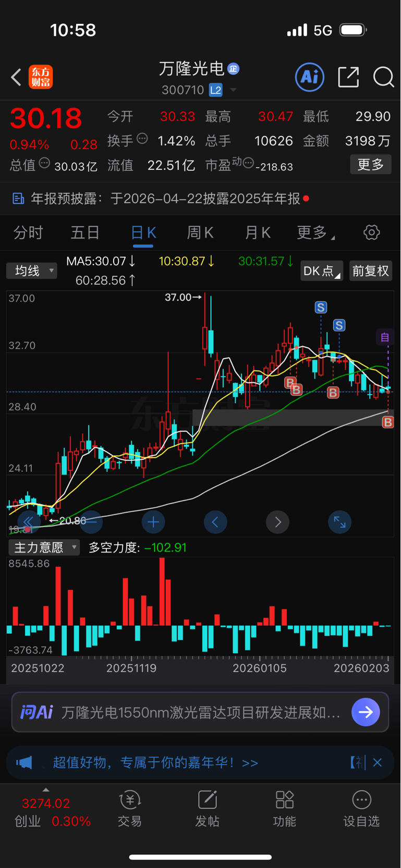The image size is (401, 868).
Task: Zoom in chart with plus button
Action: coord(153,522)
